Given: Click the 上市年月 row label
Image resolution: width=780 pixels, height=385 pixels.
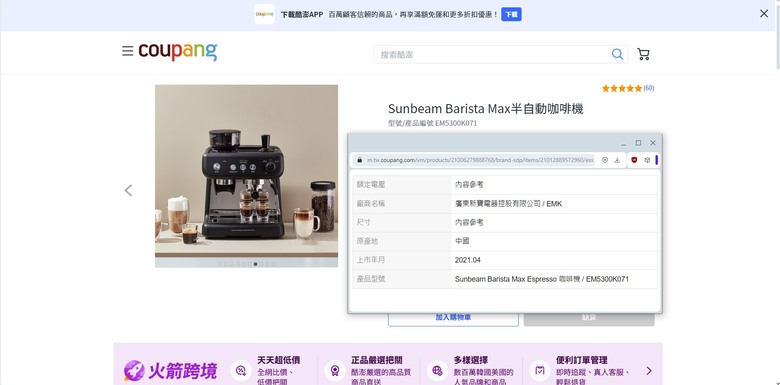Looking at the screenshot, I should point(371,260).
